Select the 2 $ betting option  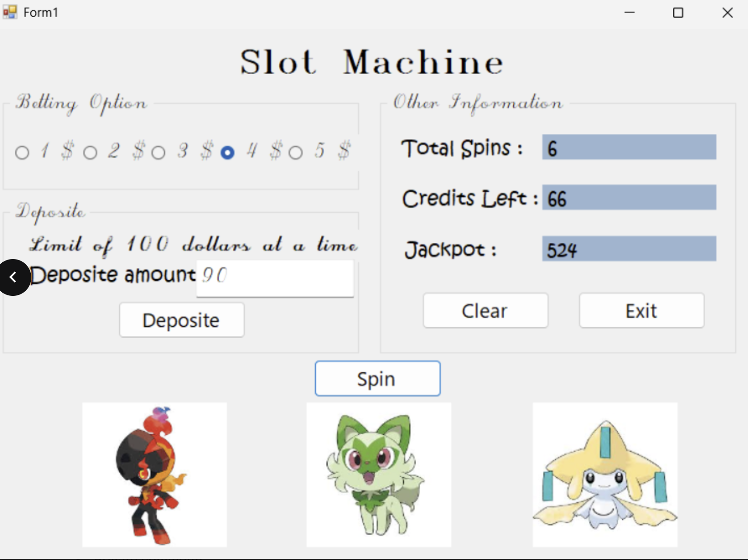(90, 152)
